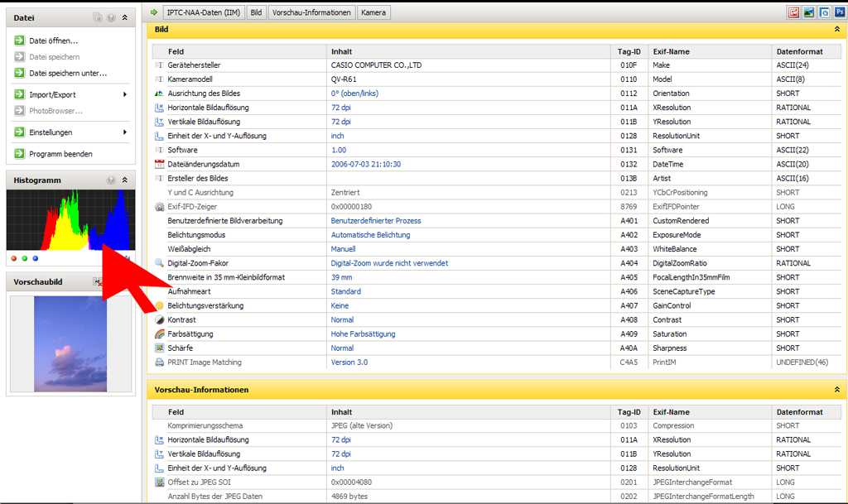
Task: Switch to IPTC-NAA-Daten (IIM) tab
Action: (x=205, y=12)
